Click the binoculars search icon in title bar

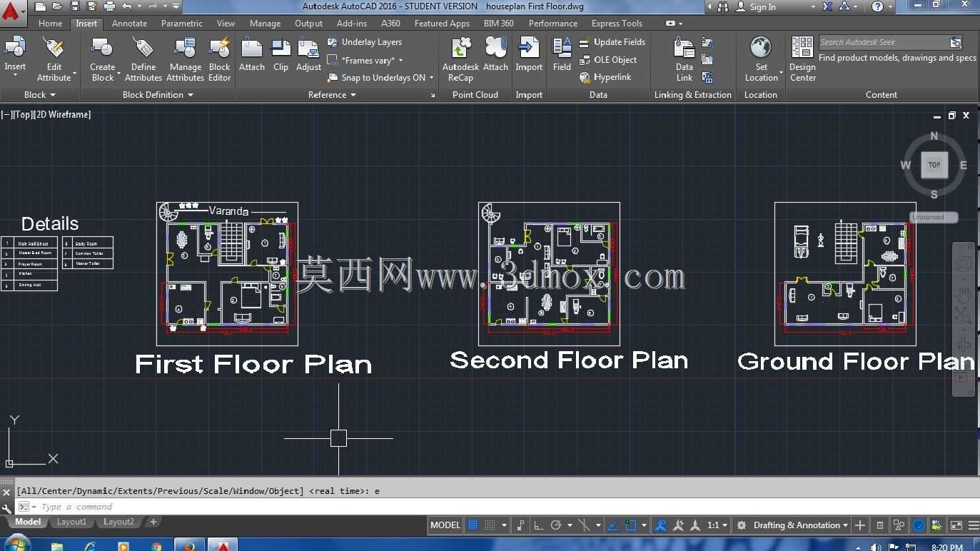click(723, 6)
